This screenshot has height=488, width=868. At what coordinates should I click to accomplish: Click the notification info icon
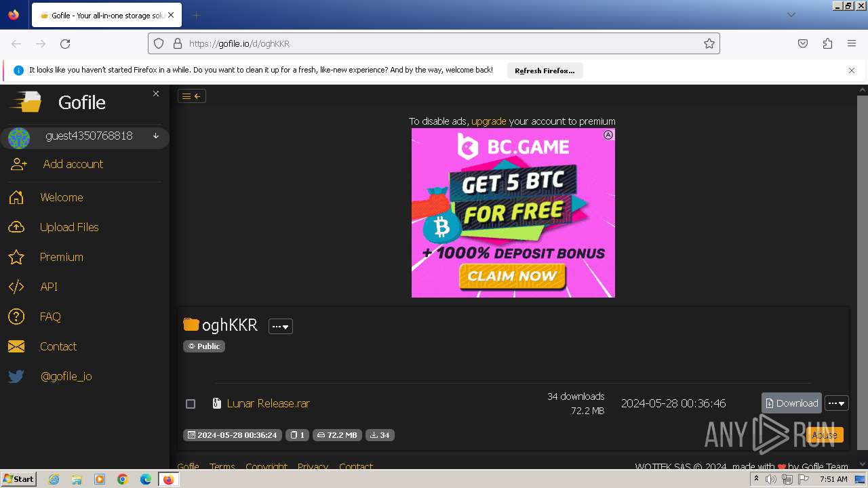[x=18, y=70]
